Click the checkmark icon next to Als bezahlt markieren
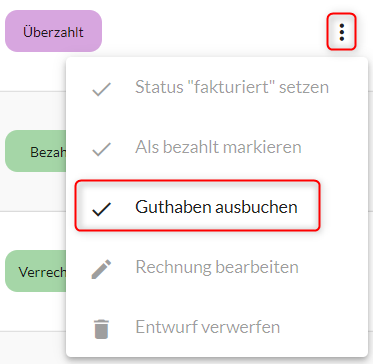The width and height of the screenshot is (373, 364). [101, 149]
